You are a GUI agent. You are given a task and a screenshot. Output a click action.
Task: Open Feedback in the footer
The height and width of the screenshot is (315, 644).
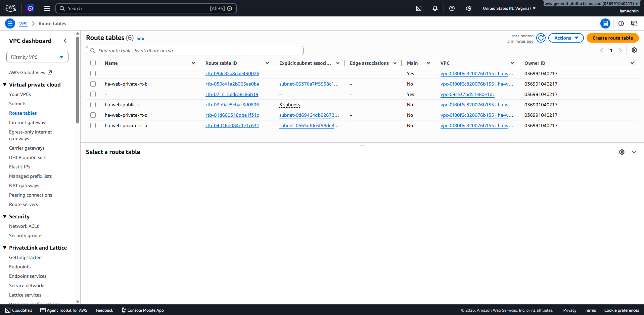(x=104, y=310)
